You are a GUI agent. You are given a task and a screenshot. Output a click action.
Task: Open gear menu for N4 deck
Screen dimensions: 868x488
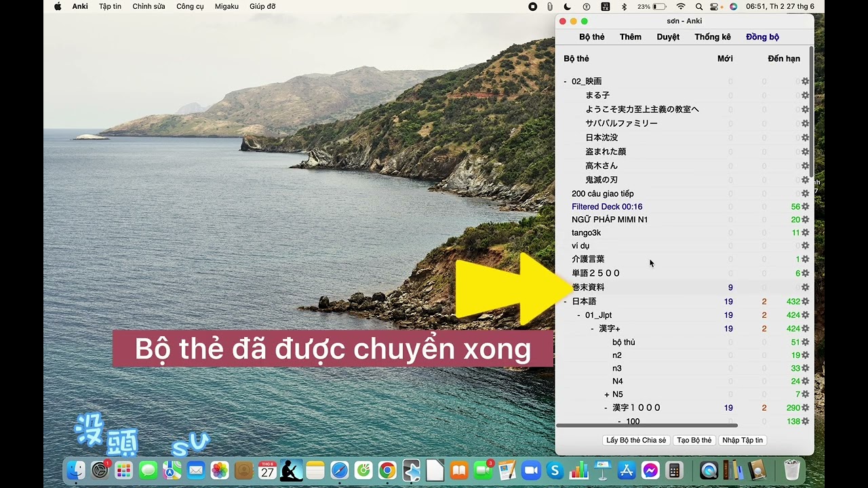coord(805,381)
